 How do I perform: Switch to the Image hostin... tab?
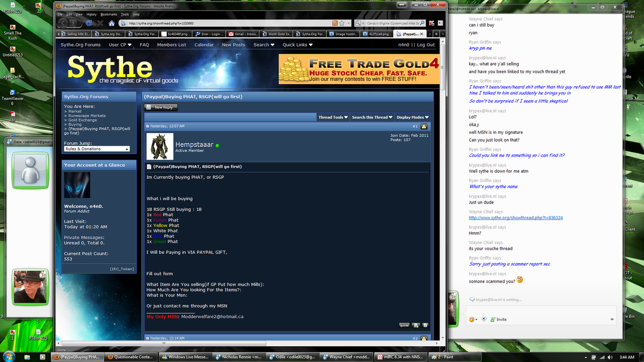click(x=343, y=34)
